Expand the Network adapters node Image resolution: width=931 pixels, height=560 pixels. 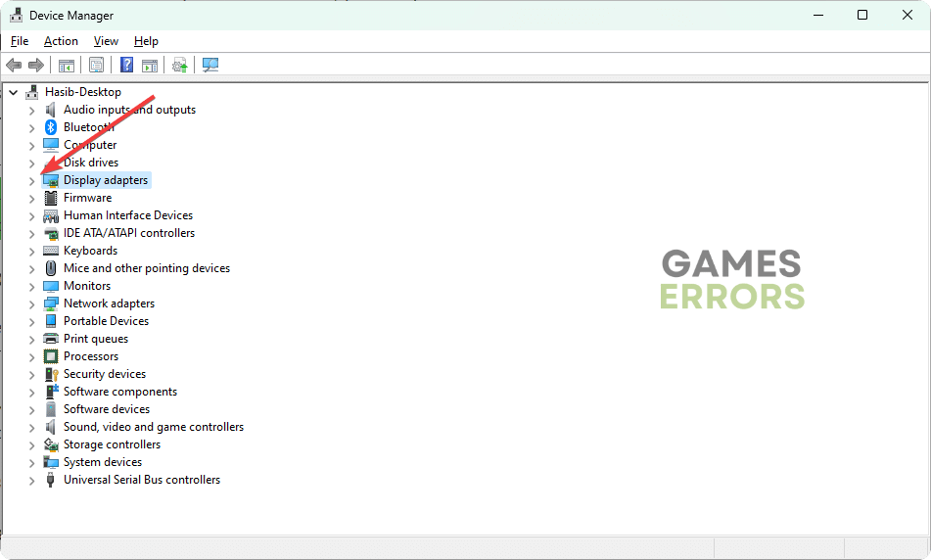pyautogui.click(x=31, y=304)
